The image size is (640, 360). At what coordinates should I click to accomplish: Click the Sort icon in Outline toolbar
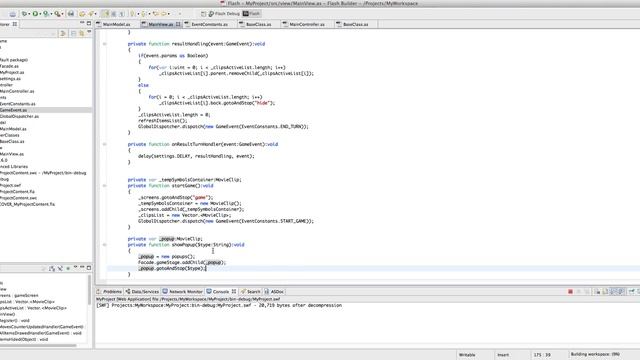[52, 268]
